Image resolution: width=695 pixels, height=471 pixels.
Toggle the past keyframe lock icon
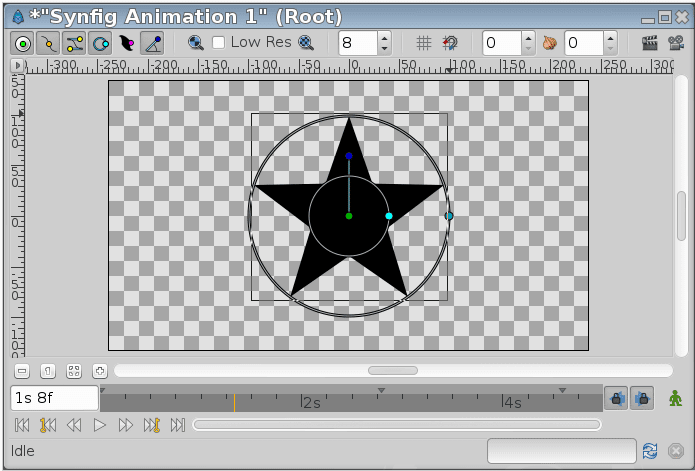(x=616, y=398)
